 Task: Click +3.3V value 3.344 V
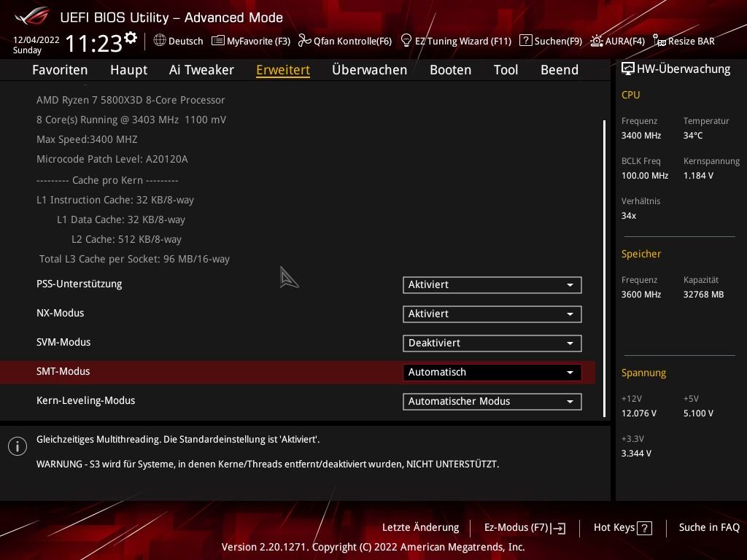point(636,454)
